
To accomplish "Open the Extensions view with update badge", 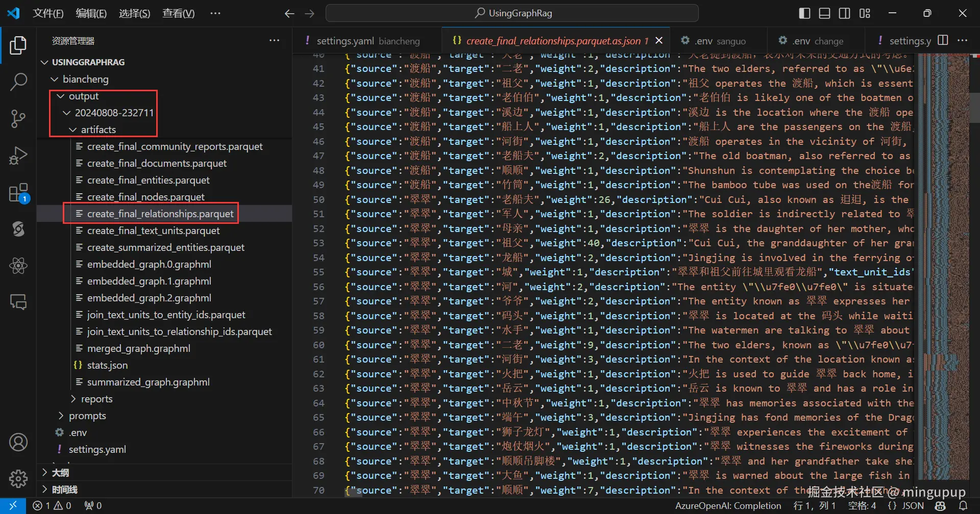I will (18, 193).
